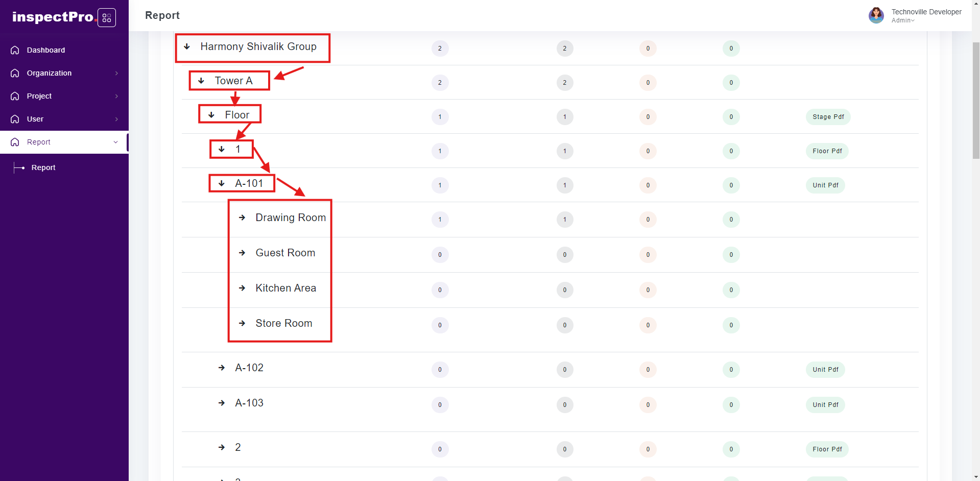Collapse the Harmony Shivalik Group row
980x481 pixels.
pos(187,46)
